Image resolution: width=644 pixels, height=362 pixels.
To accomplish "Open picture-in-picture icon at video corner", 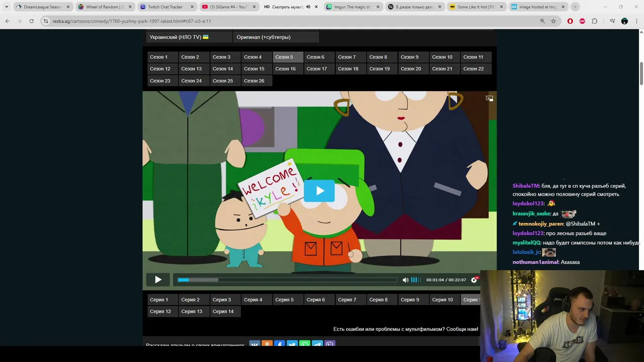I will (489, 99).
